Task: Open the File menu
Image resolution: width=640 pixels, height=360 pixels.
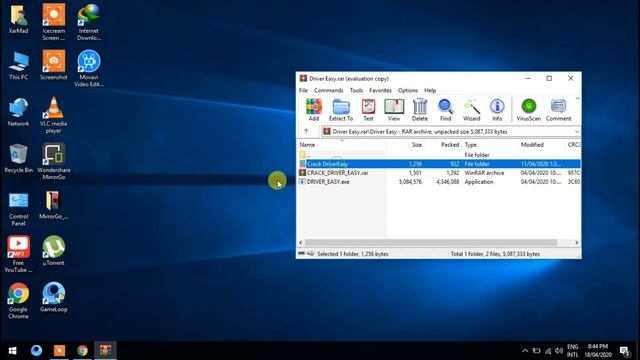Action: (x=303, y=90)
